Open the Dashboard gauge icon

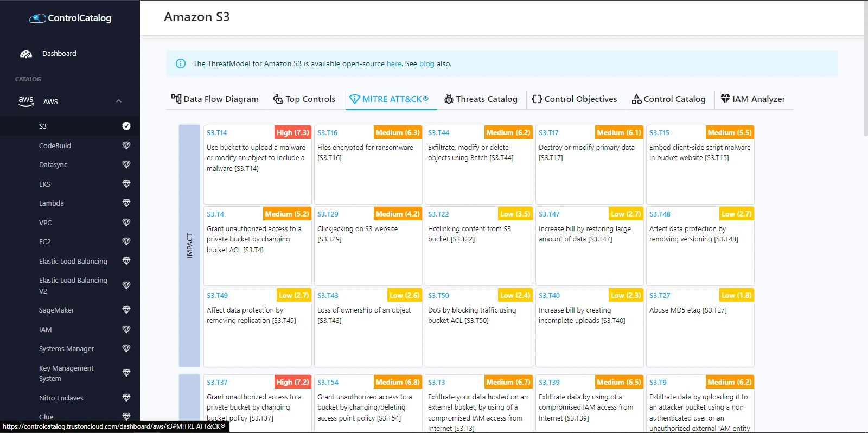[x=26, y=54]
